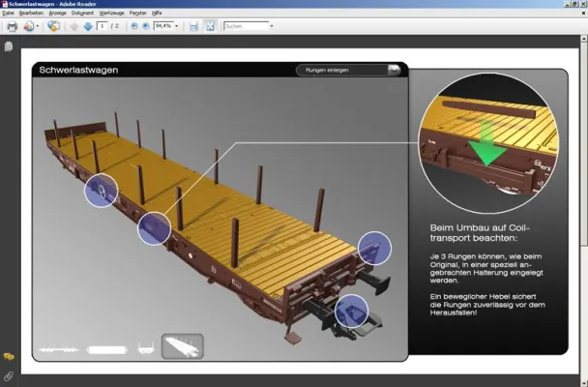This screenshot has width=588, height=387.
Task: Open the zoom percentage dropdown arrow
Action: pos(178,26)
